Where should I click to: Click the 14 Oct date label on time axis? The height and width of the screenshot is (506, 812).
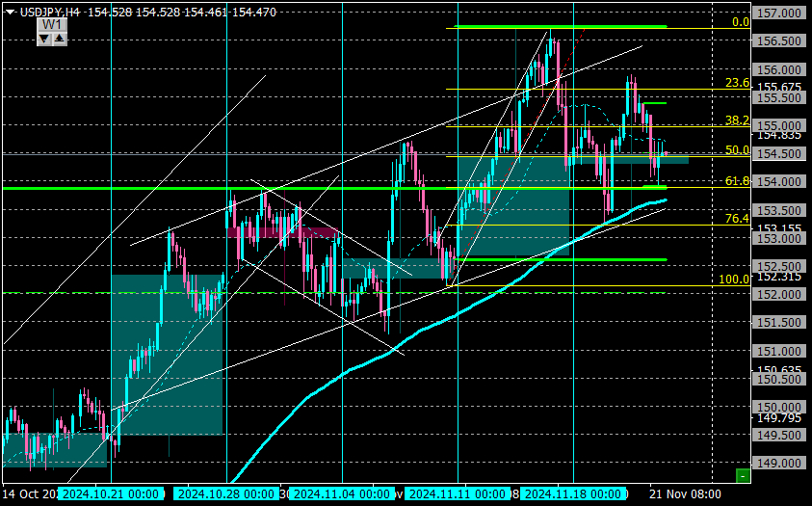[x=29, y=494]
